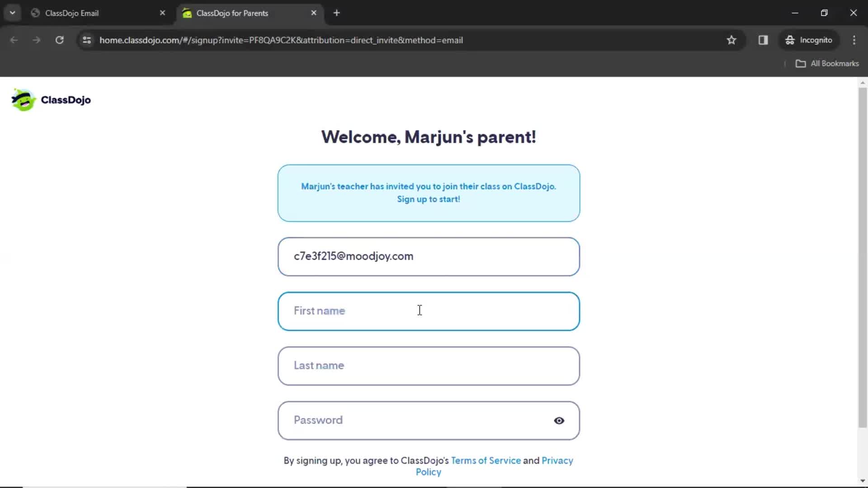Click the ClassDojo wordmark text

tap(66, 100)
